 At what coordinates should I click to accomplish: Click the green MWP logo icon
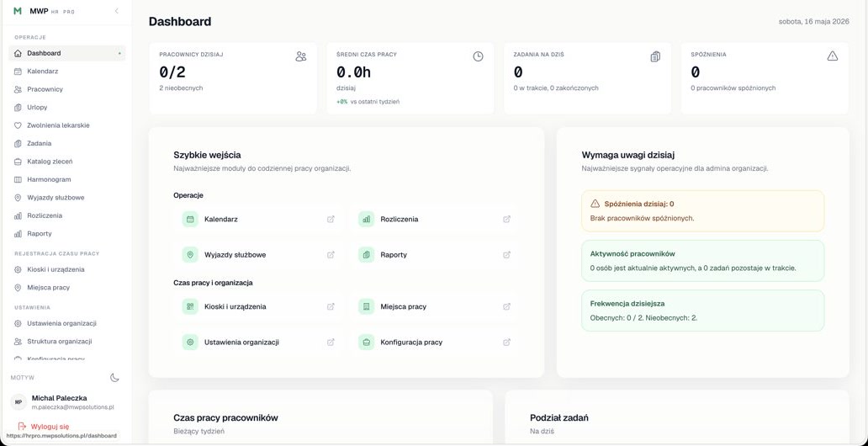click(18, 11)
